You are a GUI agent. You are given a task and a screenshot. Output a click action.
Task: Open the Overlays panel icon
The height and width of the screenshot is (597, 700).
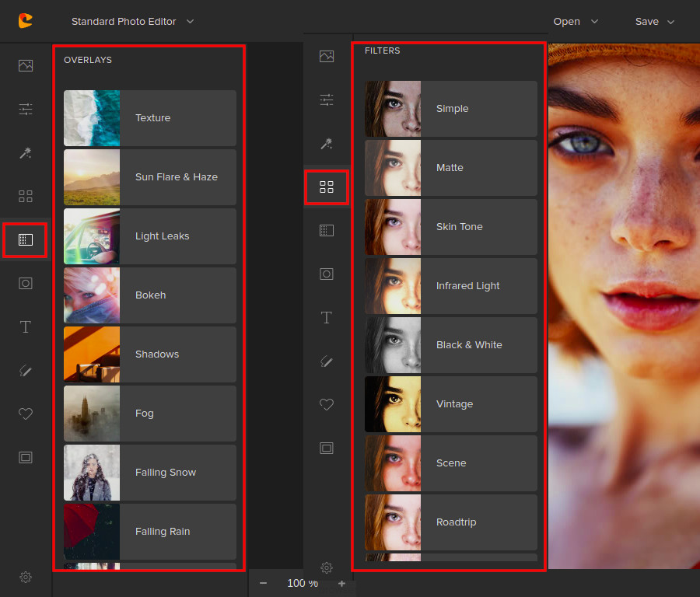pyautogui.click(x=26, y=240)
